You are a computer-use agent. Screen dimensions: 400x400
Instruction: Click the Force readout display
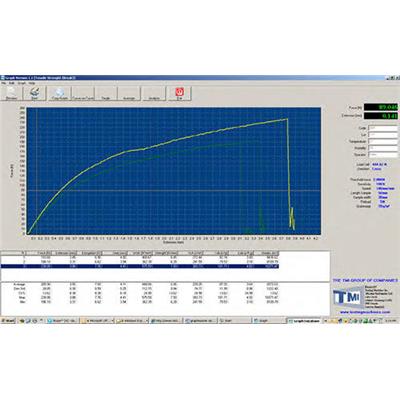point(381,107)
